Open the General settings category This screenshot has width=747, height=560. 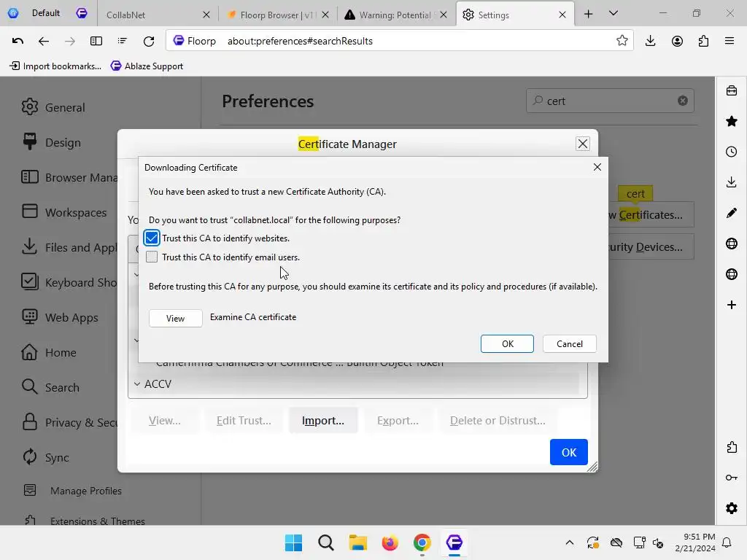pyautogui.click(x=53, y=107)
